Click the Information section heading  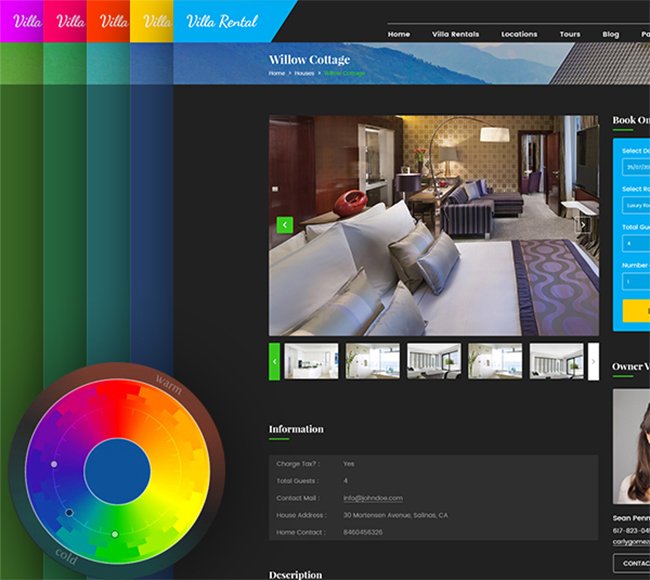tap(296, 429)
